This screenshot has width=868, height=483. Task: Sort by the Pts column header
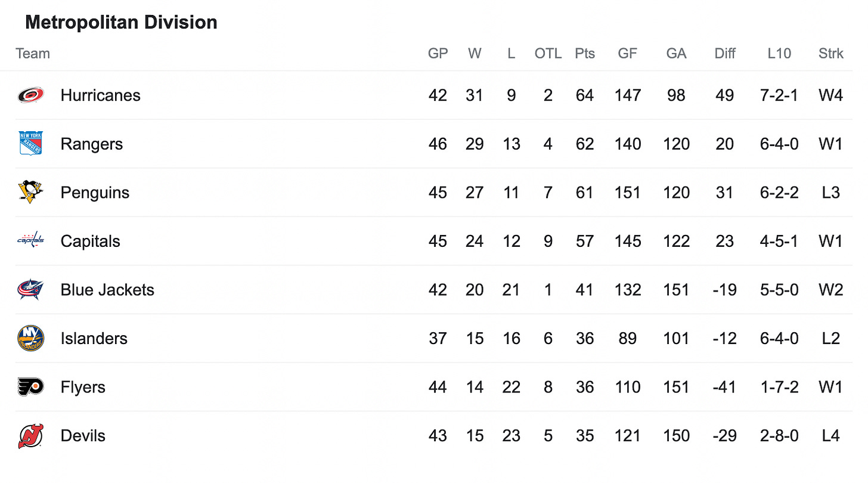[585, 54]
